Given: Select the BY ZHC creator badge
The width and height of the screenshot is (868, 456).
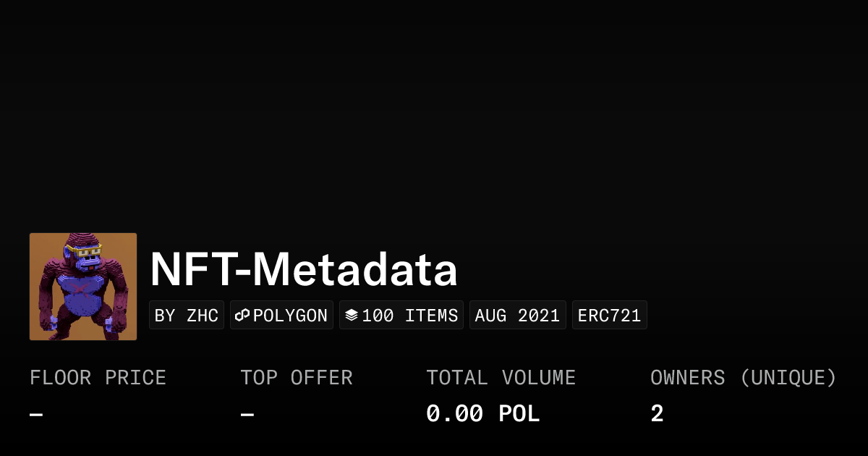Looking at the screenshot, I should point(187,316).
